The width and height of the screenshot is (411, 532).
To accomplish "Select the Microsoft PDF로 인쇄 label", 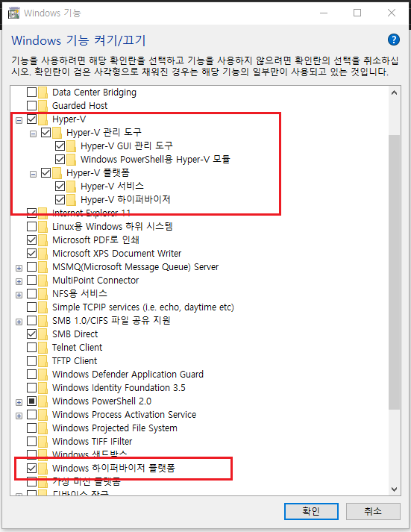I will click(95, 240).
